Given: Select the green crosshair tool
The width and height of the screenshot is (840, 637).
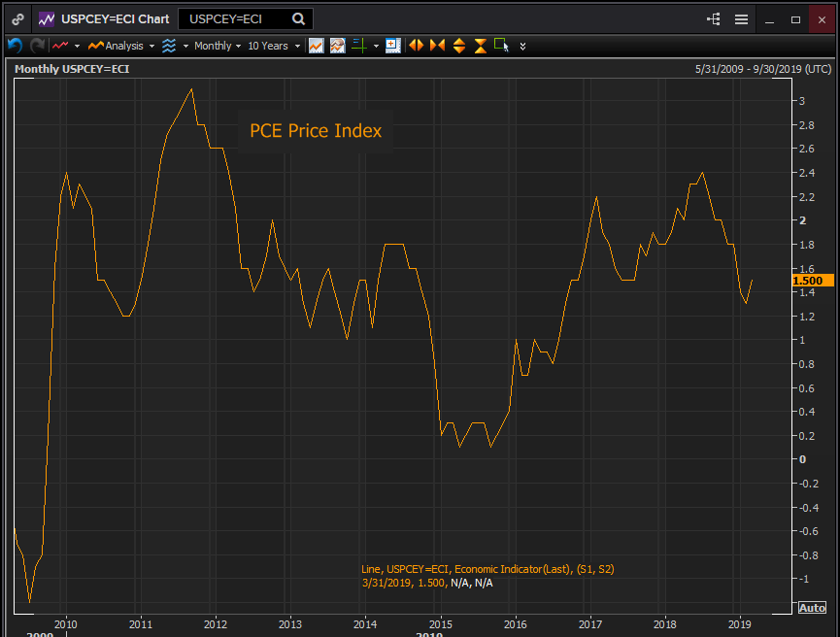Looking at the screenshot, I should click(x=359, y=46).
